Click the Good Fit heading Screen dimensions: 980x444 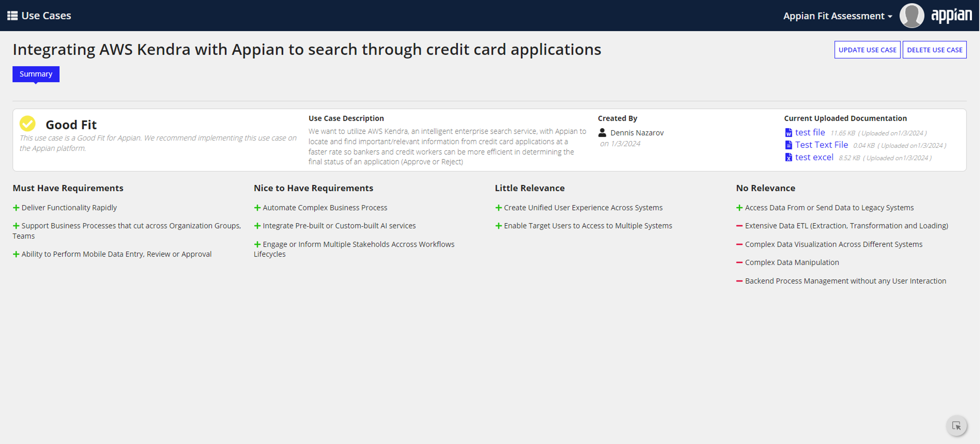[71, 125]
